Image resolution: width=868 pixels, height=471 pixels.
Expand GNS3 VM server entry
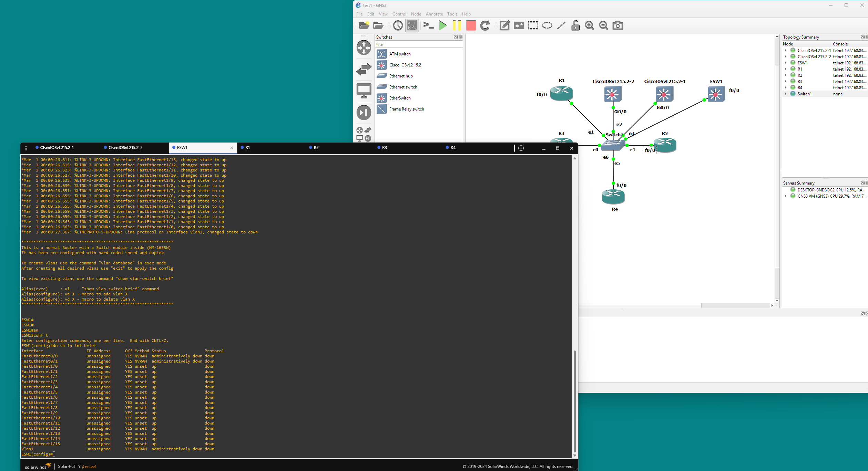pyautogui.click(x=786, y=196)
